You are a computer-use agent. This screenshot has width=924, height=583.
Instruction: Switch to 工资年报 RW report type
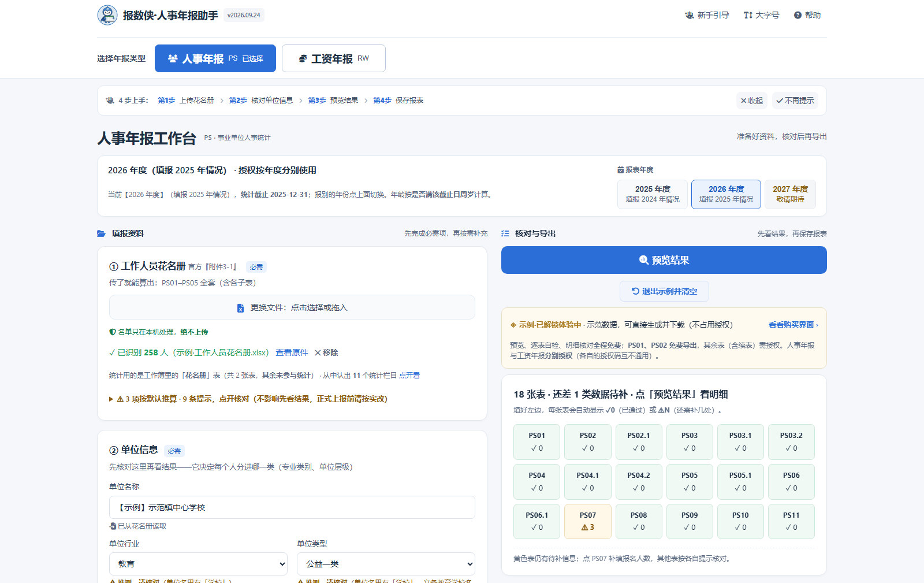(x=334, y=58)
